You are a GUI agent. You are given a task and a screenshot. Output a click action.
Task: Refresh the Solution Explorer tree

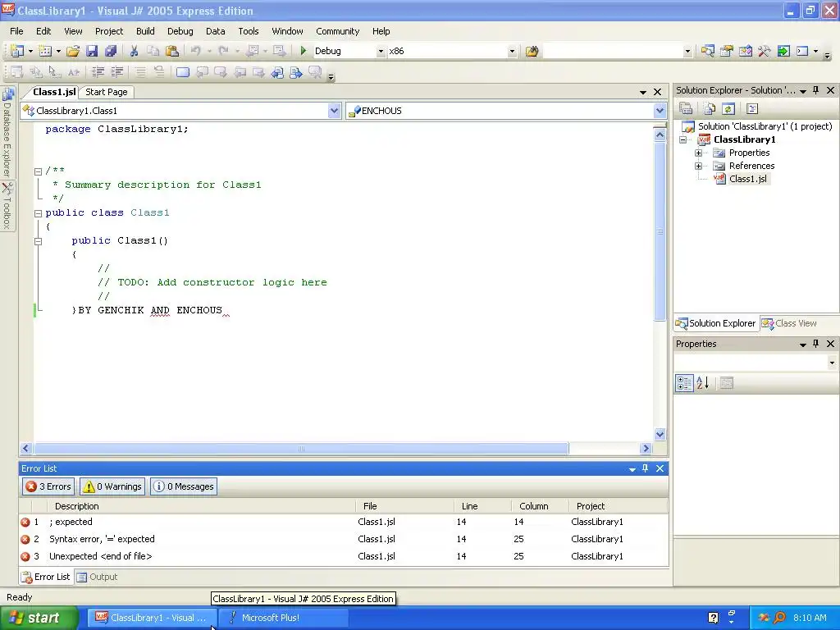click(728, 109)
